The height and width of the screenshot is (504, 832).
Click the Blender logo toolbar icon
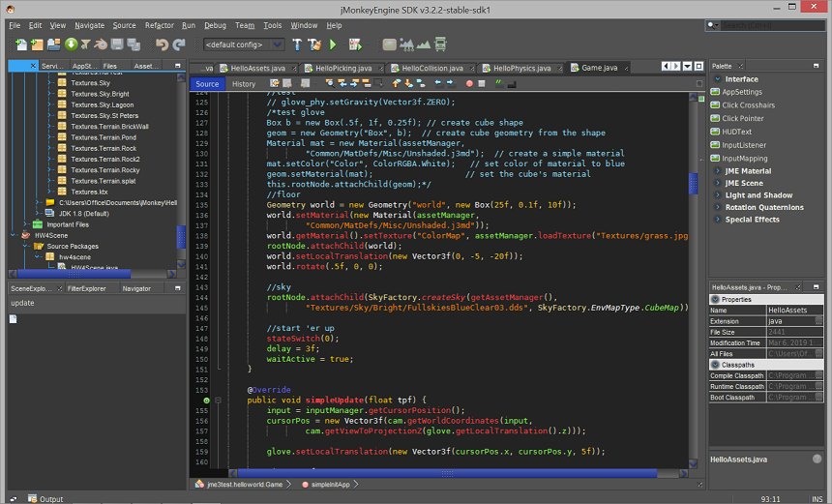coord(101,44)
